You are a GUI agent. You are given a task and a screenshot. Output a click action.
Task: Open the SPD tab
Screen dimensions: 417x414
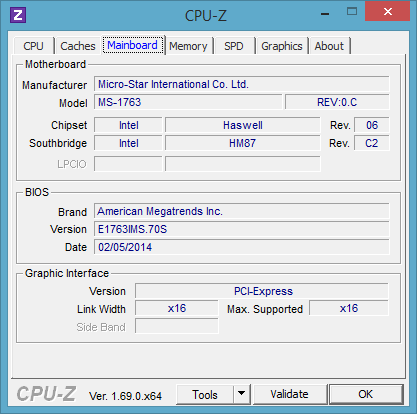pos(234,46)
